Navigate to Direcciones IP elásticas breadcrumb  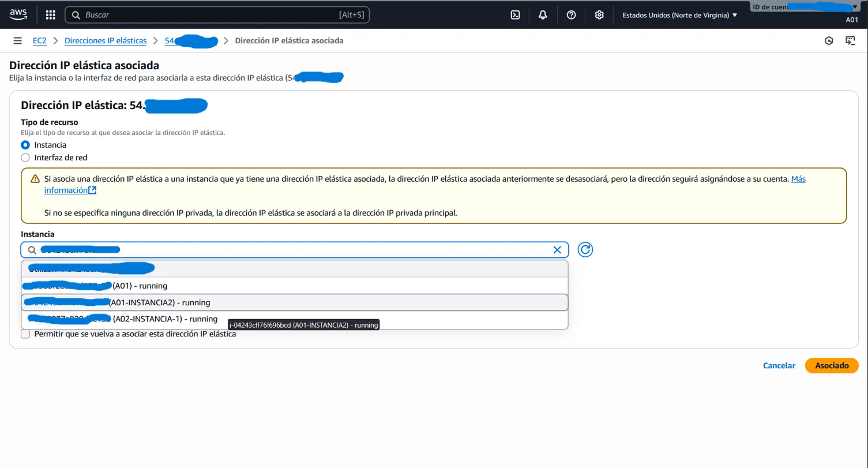(x=106, y=41)
